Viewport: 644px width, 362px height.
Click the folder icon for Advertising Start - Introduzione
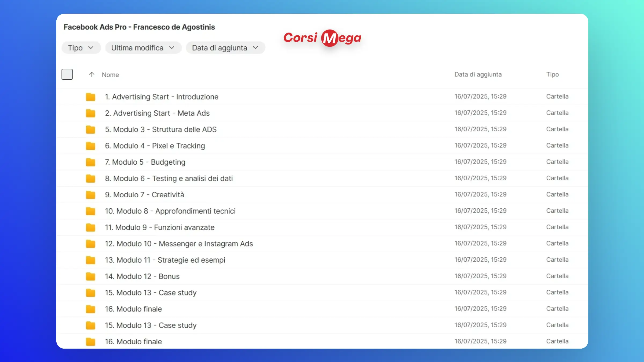pyautogui.click(x=90, y=97)
